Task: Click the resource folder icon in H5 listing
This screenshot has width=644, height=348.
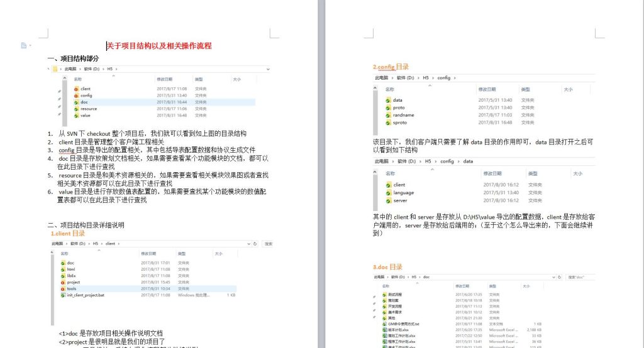Action: [x=76, y=109]
